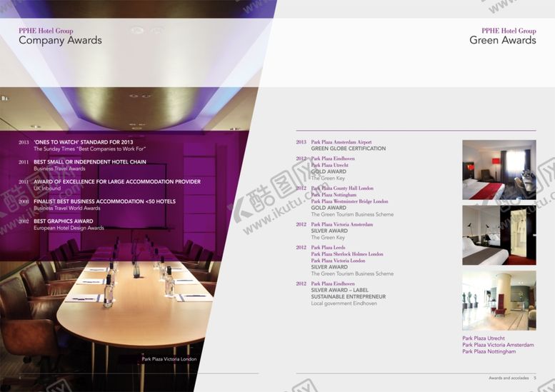Click "'Ones to Watch' Standard for 2013" entry
The width and height of the screenshot is (555, 392).
[x=83, y=142]
